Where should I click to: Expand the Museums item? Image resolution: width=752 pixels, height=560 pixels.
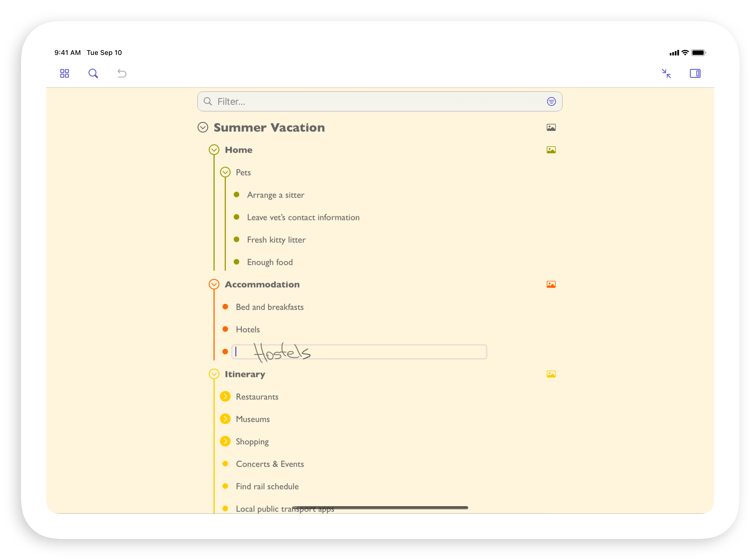(225, 419)
